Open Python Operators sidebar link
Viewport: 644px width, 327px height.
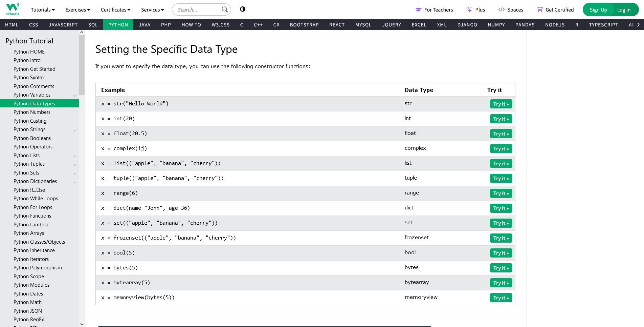coord(33,147)
